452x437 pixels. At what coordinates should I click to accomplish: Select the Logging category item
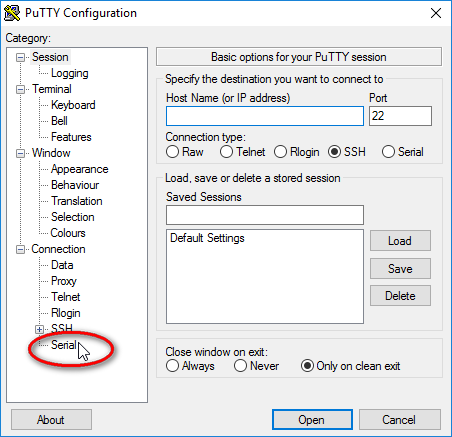pos(70,73)
